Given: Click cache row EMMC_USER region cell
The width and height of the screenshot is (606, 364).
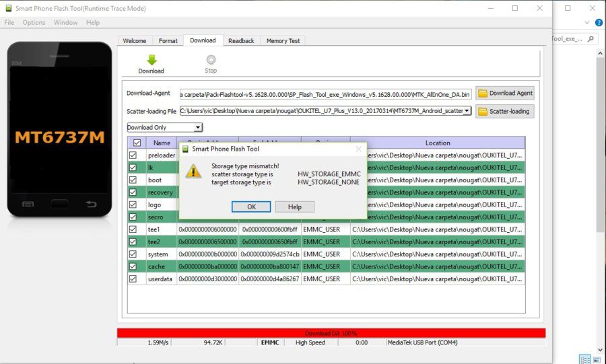Looking at the screenshot, I should coord(325,266).
